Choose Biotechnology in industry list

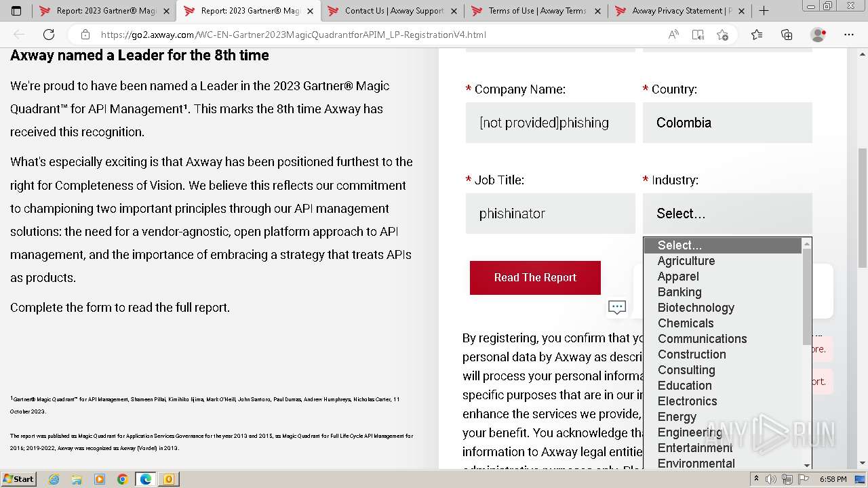click(723, 308)
